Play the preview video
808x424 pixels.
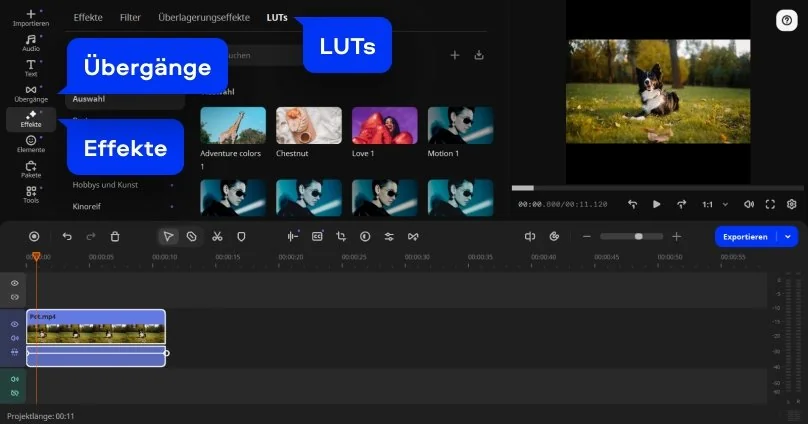coord(656,204)
